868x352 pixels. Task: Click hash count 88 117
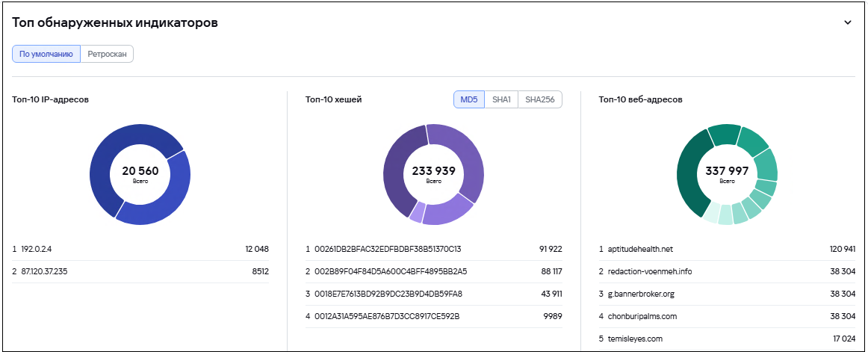click(551, 272)
